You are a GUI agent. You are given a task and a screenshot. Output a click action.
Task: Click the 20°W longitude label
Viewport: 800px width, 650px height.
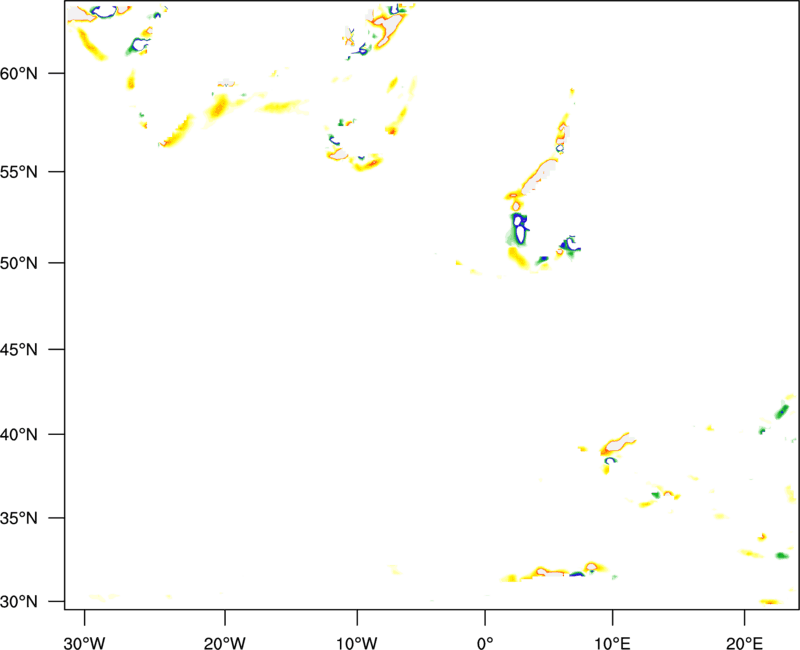(225, 643)
